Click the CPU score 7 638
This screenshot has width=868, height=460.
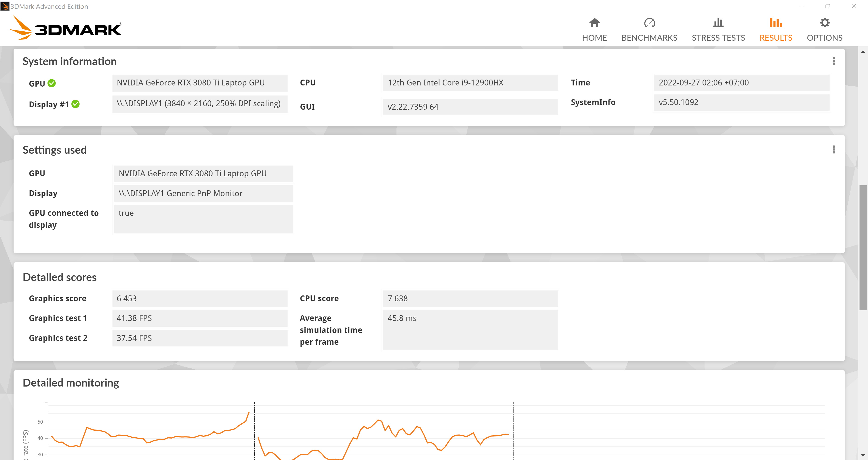[x=470, y=299]
